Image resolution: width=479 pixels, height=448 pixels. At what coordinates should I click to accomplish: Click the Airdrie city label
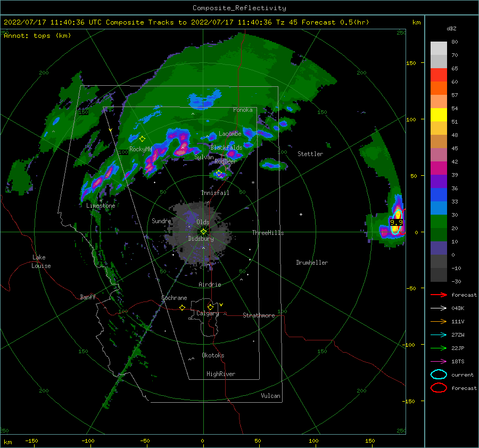coord(210,284)
